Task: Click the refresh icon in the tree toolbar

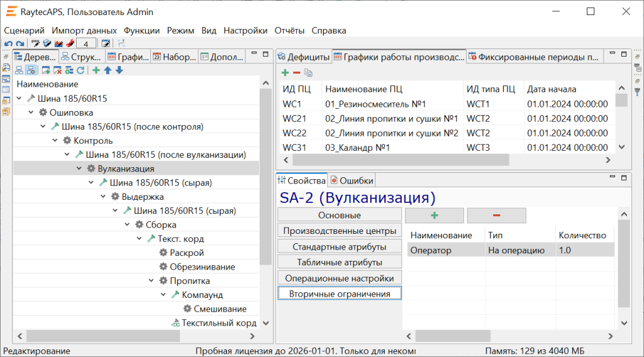Action: click(80, 70)
